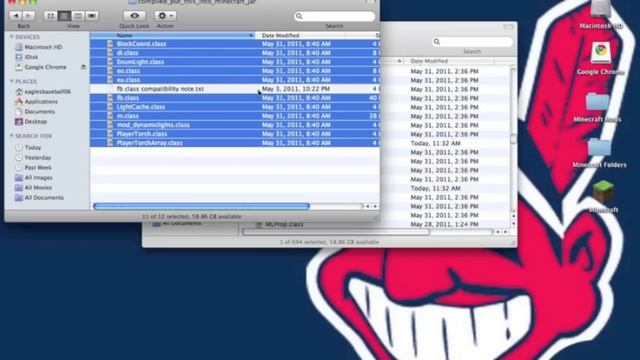640x360 pixels.
Task: Select eu.class file row
Action: click(235, 80)
